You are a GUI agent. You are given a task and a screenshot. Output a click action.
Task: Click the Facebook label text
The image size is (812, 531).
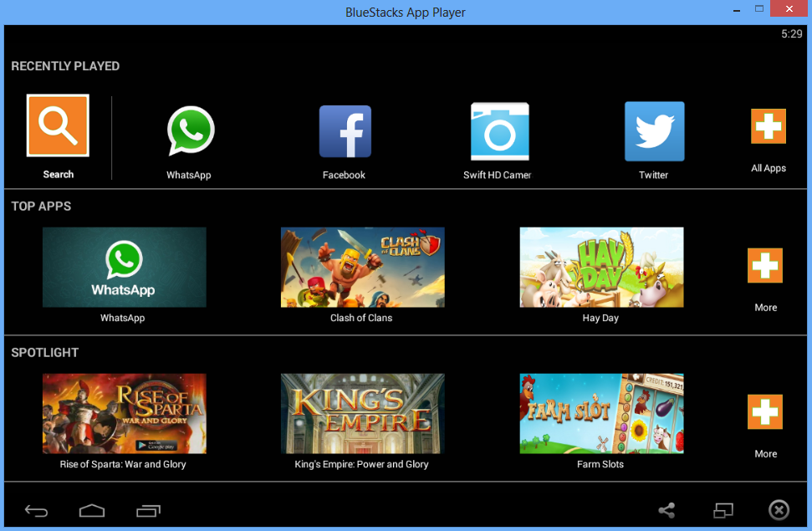[344, 175]
